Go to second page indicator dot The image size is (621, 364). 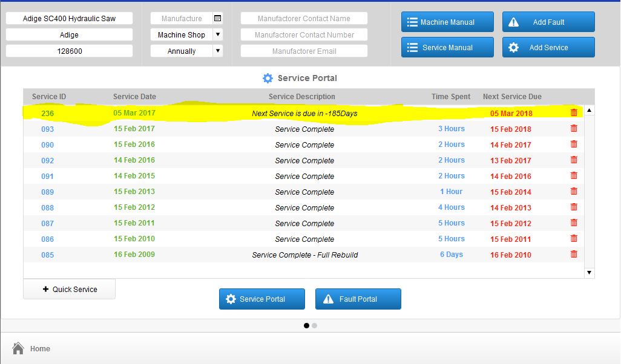[x=315, y=326]
